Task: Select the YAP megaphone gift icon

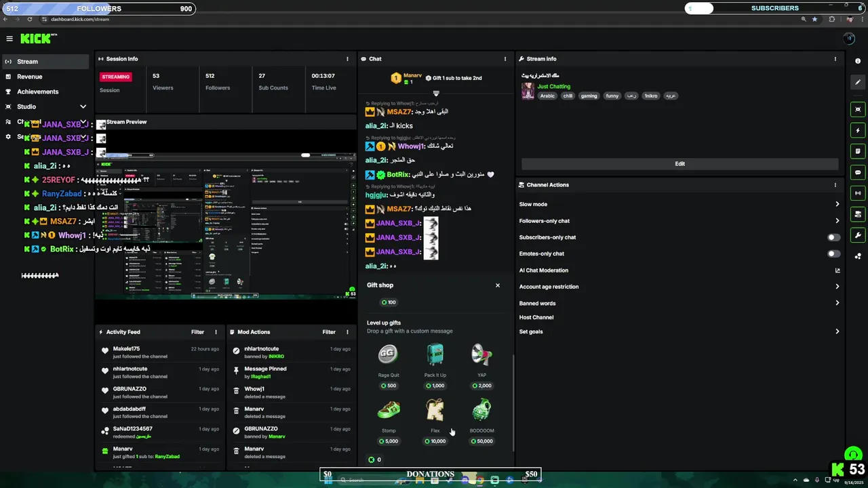Action: click(x=481, y=354)
